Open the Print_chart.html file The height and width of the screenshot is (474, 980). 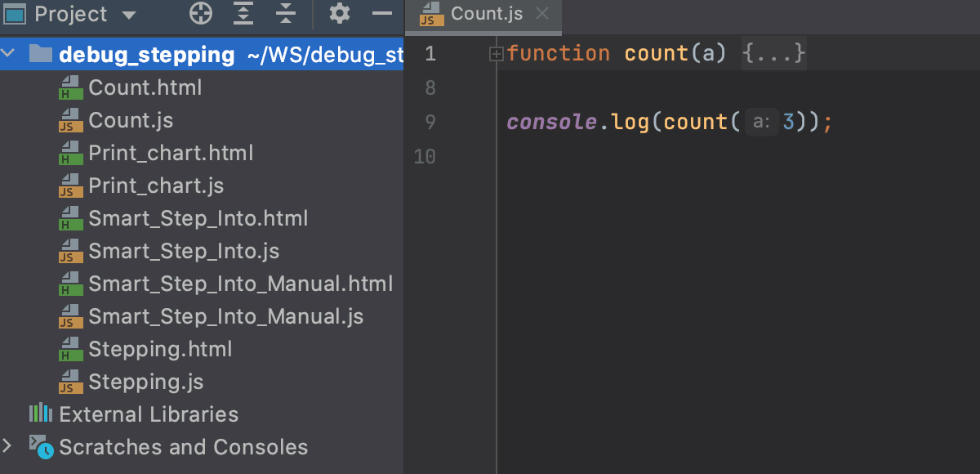(171, 153)
